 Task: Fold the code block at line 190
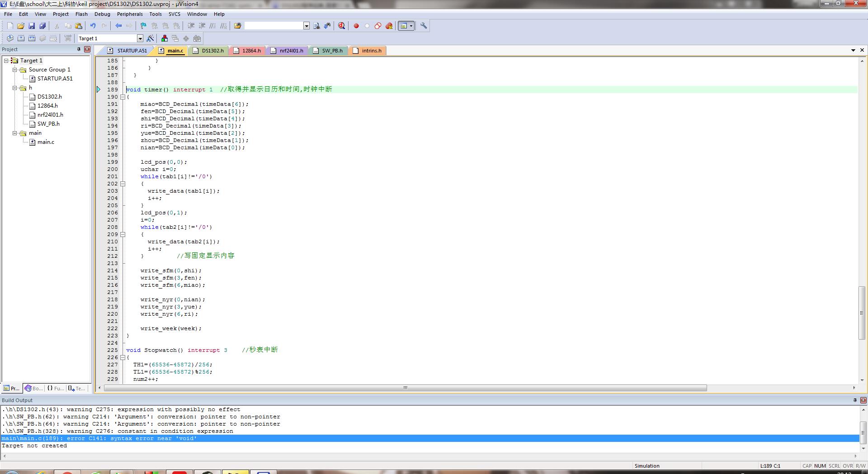coord(123,97)
